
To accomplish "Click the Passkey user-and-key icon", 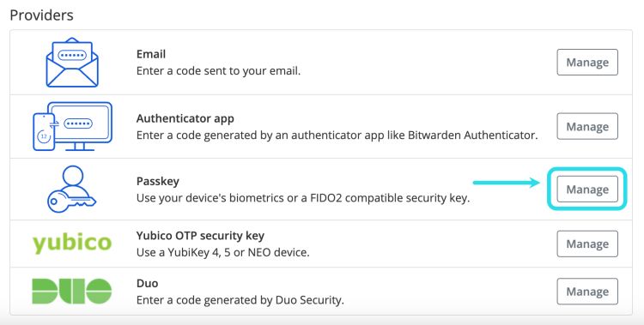I will (x=71, y=190).
